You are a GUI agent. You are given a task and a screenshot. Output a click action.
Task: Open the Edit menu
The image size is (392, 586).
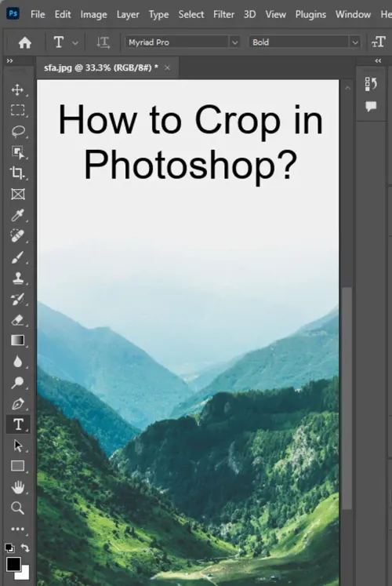coord(63,15)
